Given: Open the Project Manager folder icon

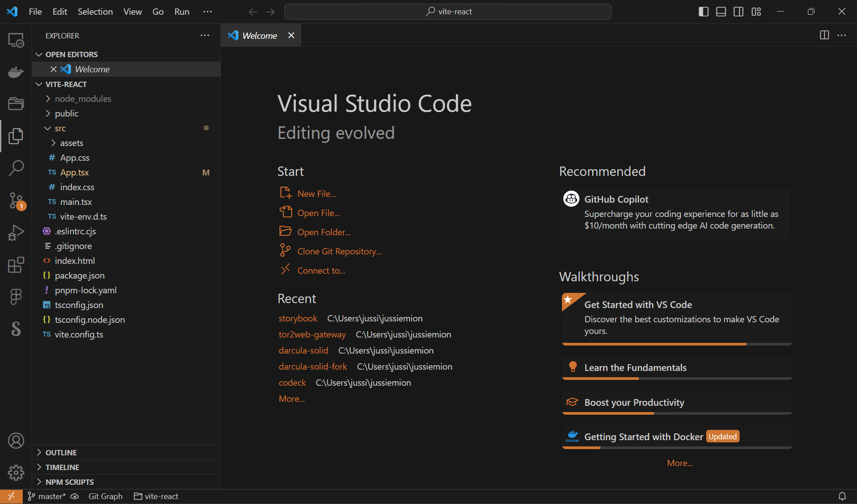Looking at the screenshot, I should (x=16, y=104).
